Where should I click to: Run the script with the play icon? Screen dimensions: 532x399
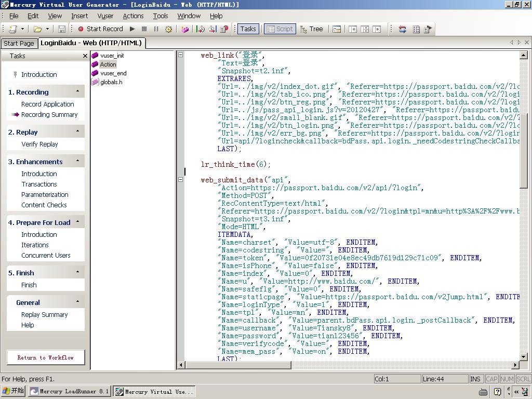[x=132, y=29]
